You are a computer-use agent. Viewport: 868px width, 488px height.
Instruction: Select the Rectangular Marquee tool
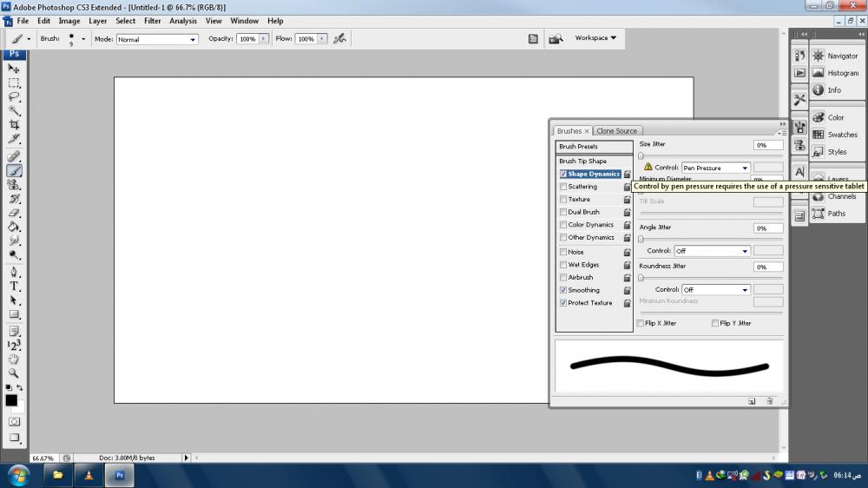(14, 82)
